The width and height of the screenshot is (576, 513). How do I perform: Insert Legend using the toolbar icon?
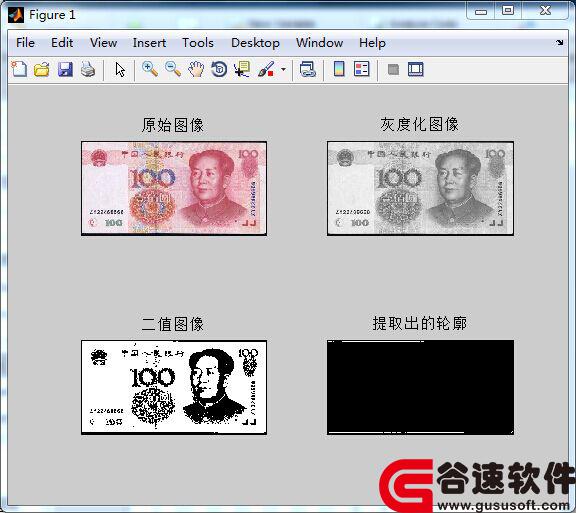tap(361, 69)
